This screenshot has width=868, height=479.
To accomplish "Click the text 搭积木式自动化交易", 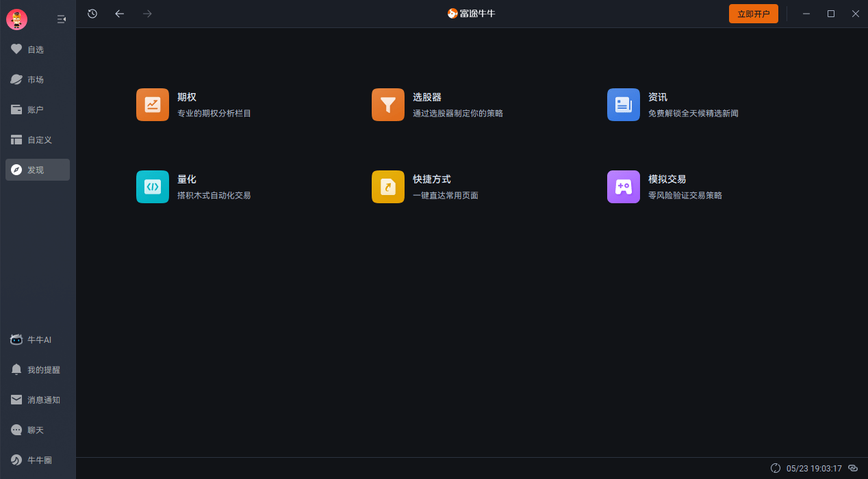I will (214, 196).
